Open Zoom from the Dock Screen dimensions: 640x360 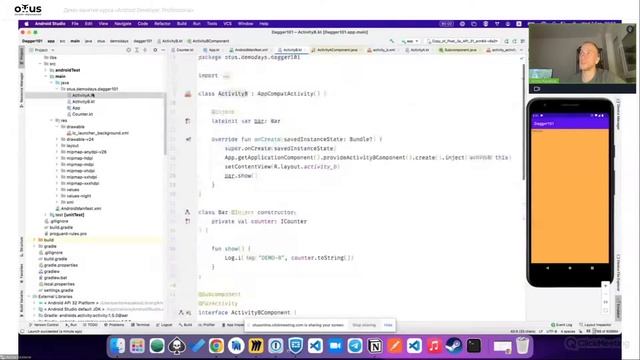335,346
